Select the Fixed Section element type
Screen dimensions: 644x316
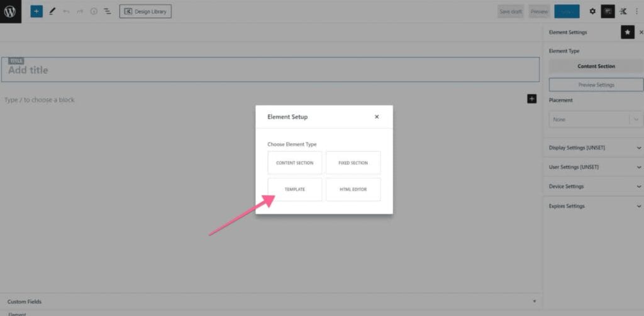[x=353, y=163]
